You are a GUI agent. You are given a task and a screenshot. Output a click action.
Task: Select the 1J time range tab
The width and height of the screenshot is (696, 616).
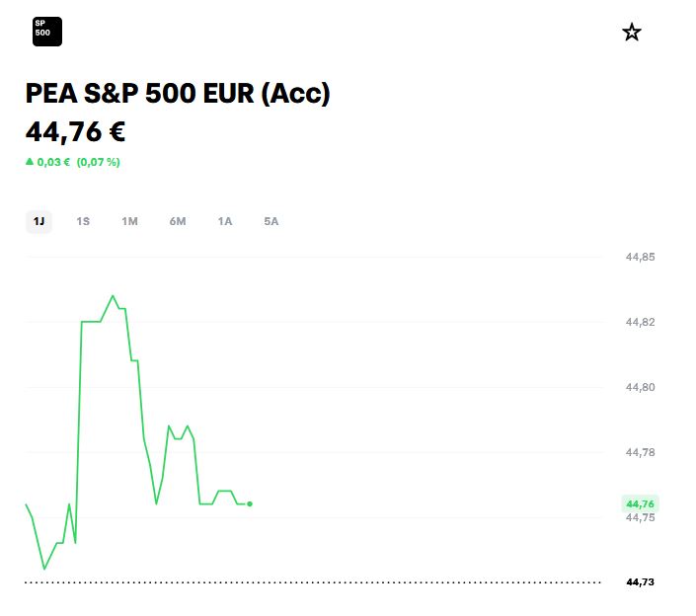[x=39, y=221]
